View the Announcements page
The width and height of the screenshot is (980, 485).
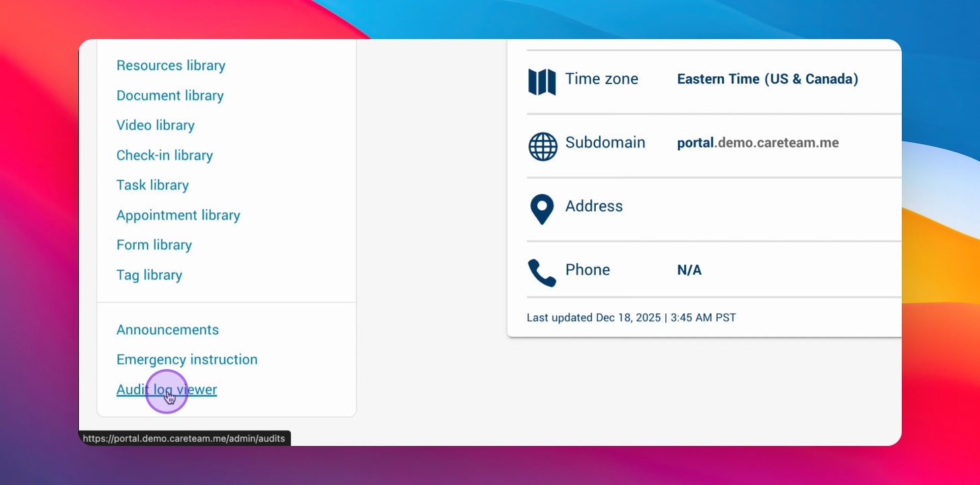(168, 329)
